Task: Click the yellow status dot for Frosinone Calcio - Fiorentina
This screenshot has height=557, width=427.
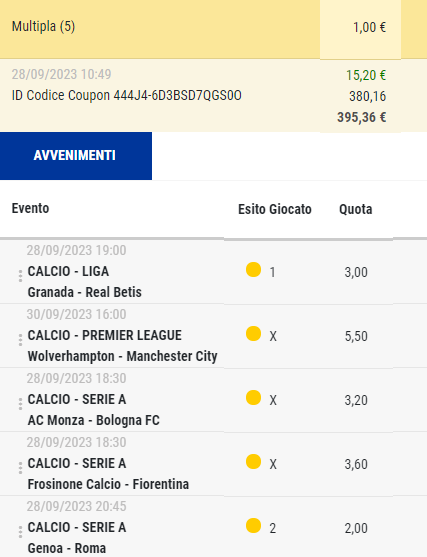Action: point(253,461)
